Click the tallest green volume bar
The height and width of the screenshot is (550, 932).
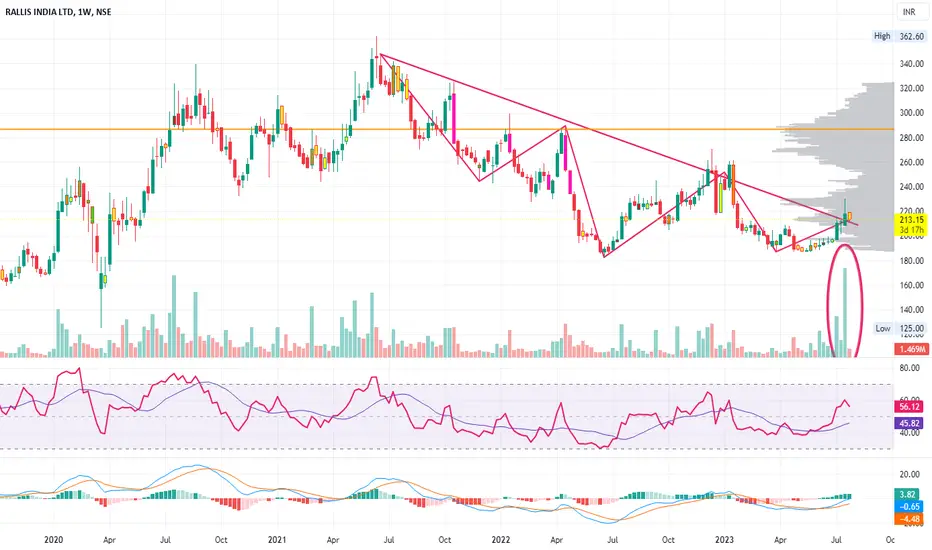(845, 312)
